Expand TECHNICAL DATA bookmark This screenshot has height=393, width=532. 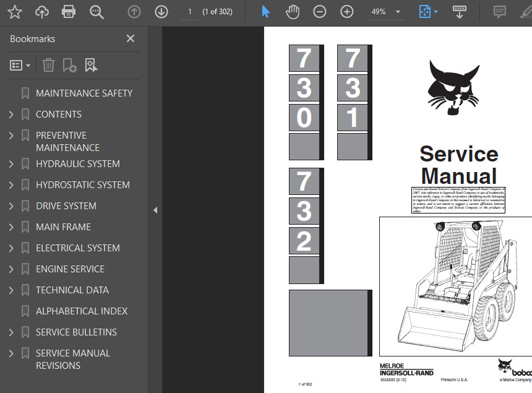pos(11,290)
